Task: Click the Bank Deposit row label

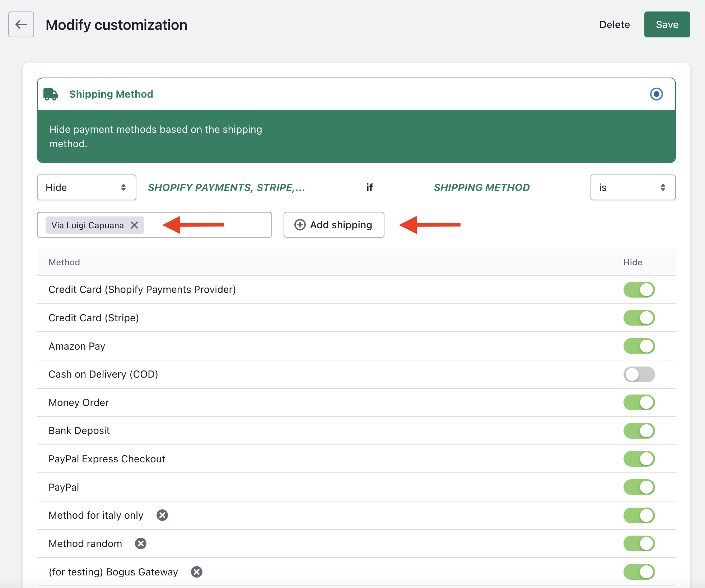Action: [x=79, y=430]
